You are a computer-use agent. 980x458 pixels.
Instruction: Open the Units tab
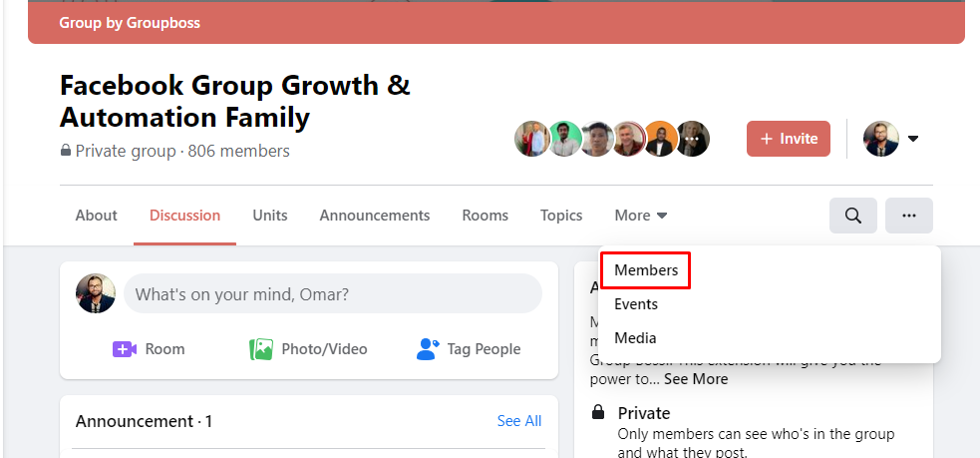[270, 216]
